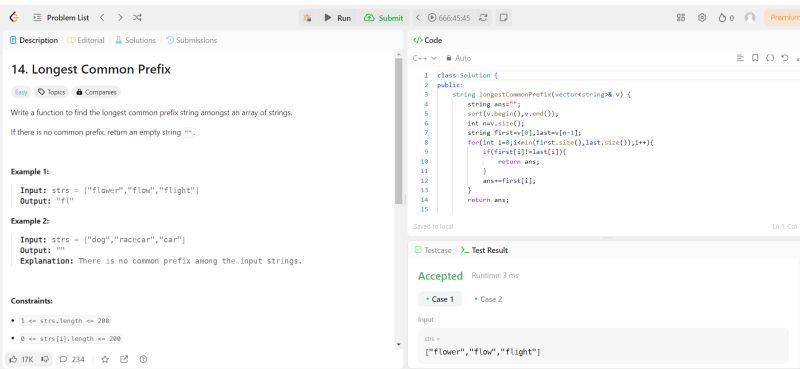The image size is (800, 369).
Task: Select Case 1 result
Action: [x=440, y=299]
